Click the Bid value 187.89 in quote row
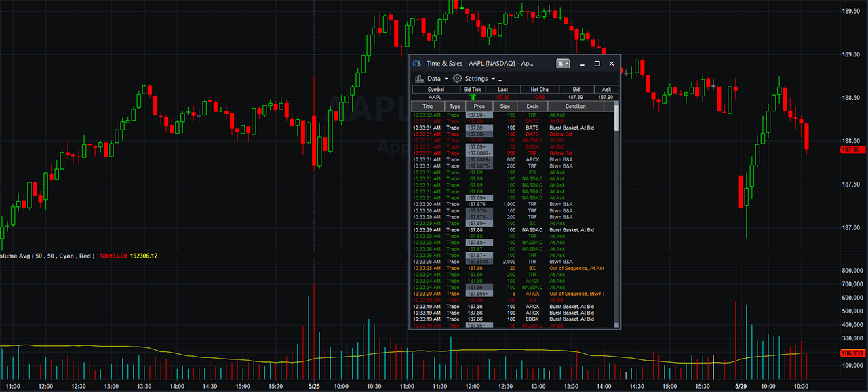868x392 pixels. coord(576,98)
